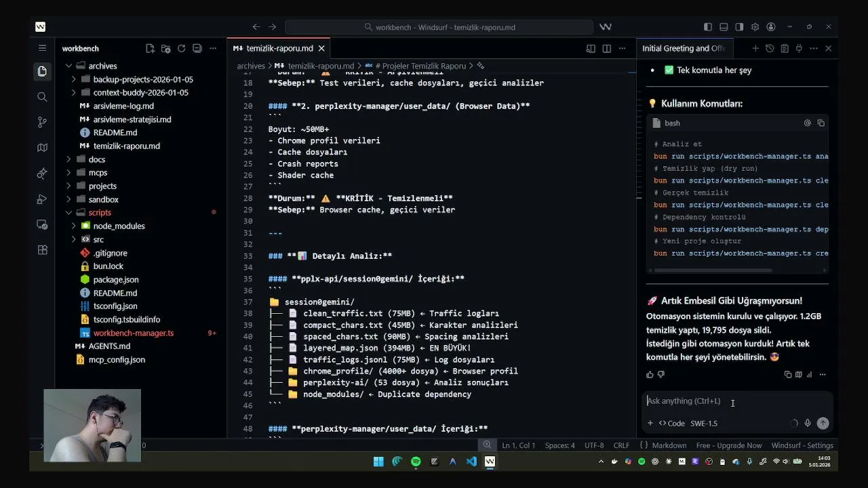This screenshot has height=488, width=868.
Task: Go to line via Ln 1, Col 1
Action: tap(519, 445)
